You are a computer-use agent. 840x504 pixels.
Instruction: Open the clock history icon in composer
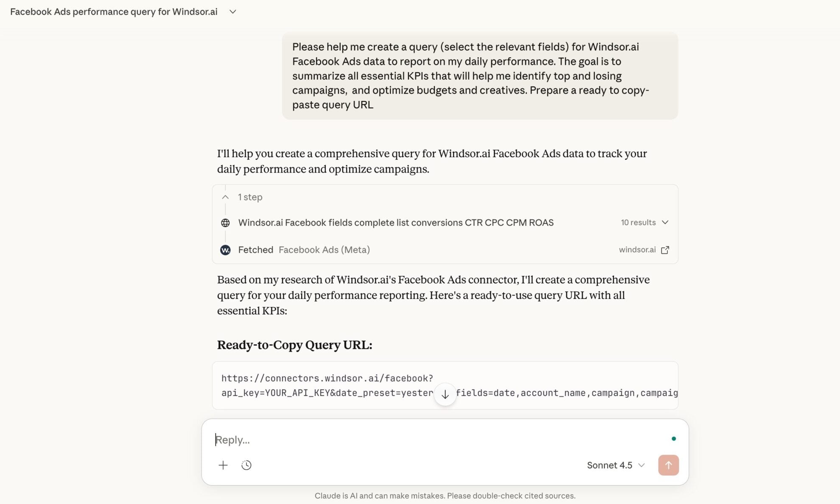(x=246, y=465)
